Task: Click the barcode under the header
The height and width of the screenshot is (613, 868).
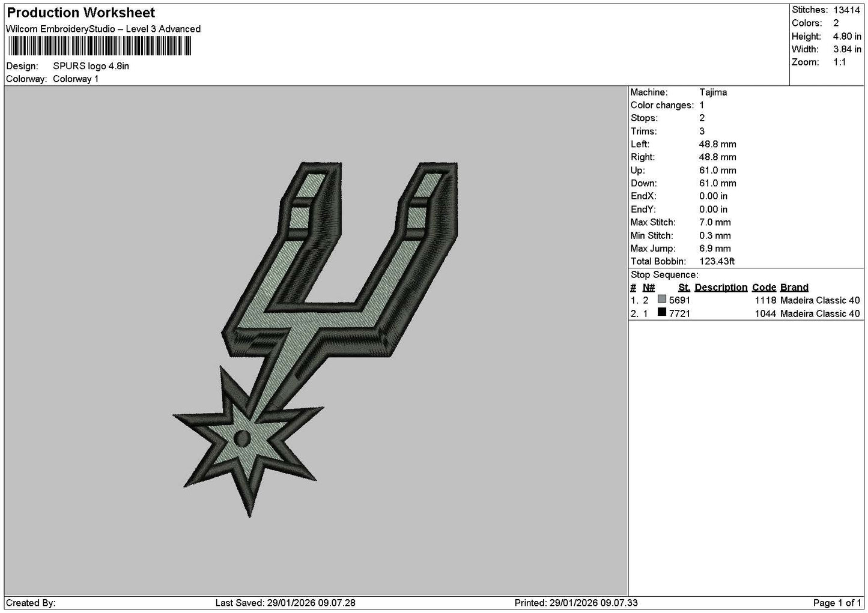Action: tap(100, 46)
